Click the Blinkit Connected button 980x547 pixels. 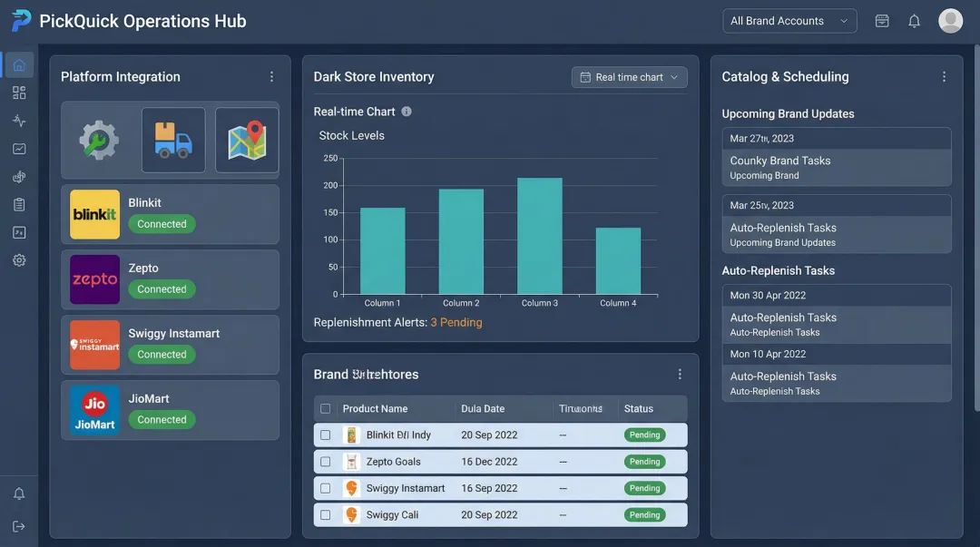162,223
